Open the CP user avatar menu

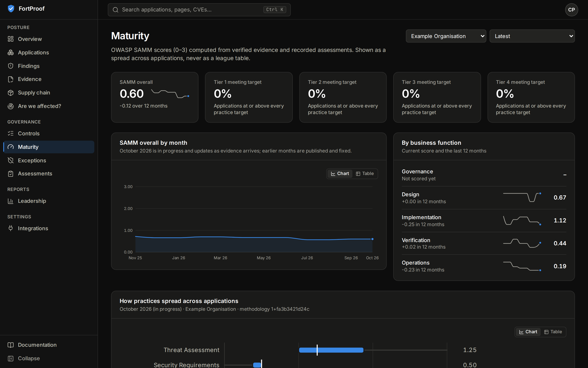(571, 10)
